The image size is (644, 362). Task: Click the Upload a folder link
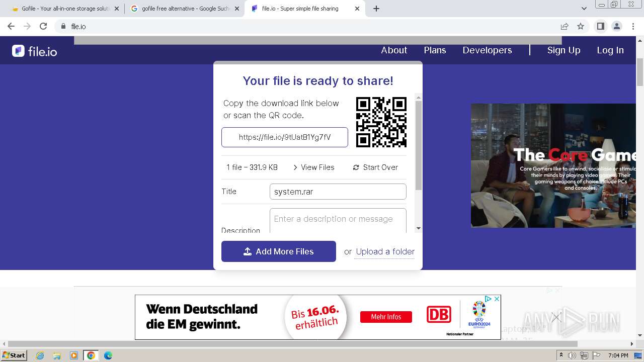[x=385, y=251]
